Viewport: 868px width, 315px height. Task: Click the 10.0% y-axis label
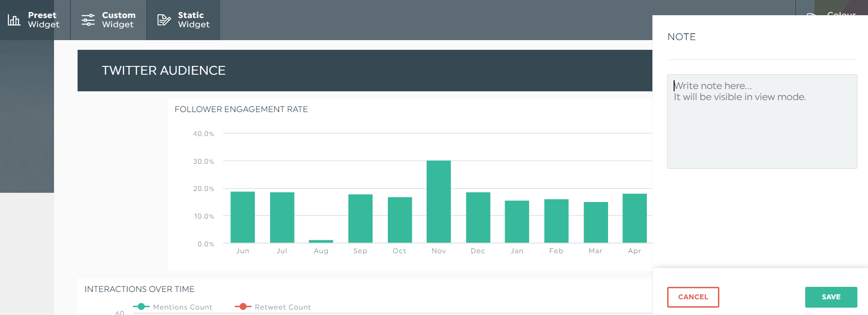[x=204, y=216]
